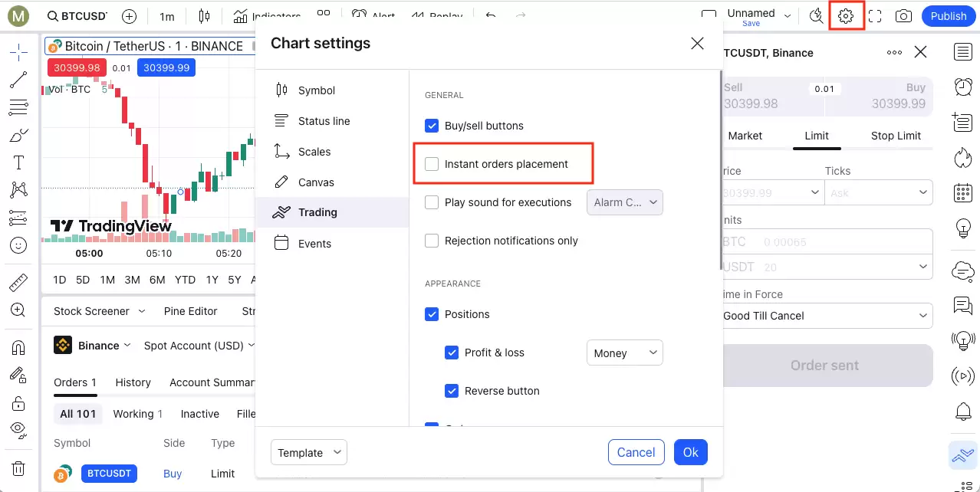
Task: Confirm settings with Ok button
Action: (691, 452)
